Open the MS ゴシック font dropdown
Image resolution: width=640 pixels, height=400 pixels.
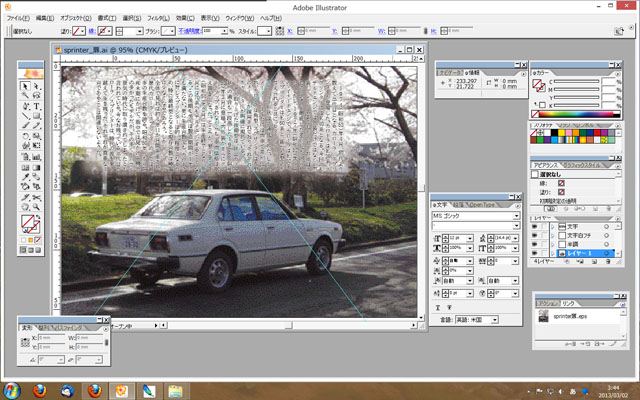516,216
